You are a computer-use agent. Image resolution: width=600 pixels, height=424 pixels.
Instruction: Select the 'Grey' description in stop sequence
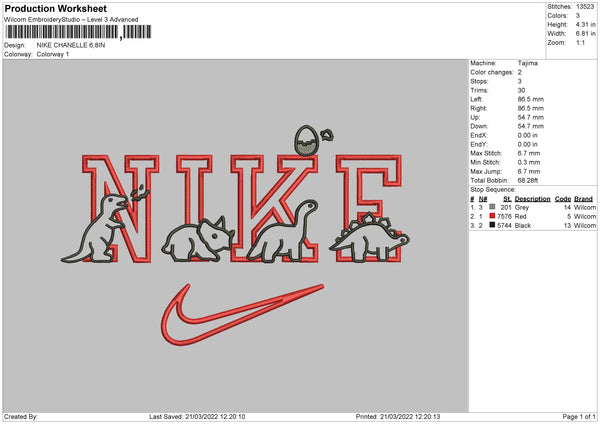tap(522, 207)
